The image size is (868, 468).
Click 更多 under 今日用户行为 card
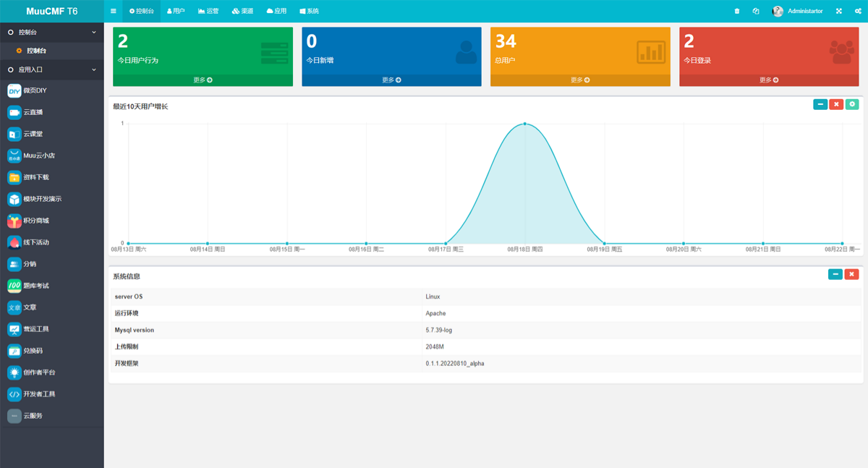203,80
